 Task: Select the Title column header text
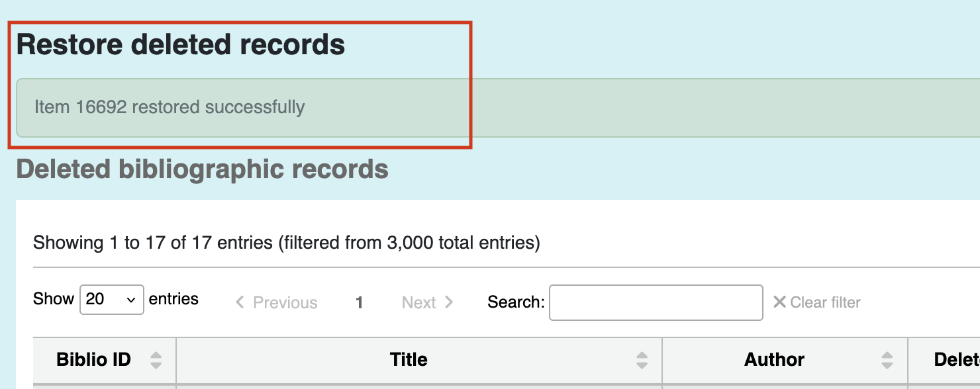[409, 360]
